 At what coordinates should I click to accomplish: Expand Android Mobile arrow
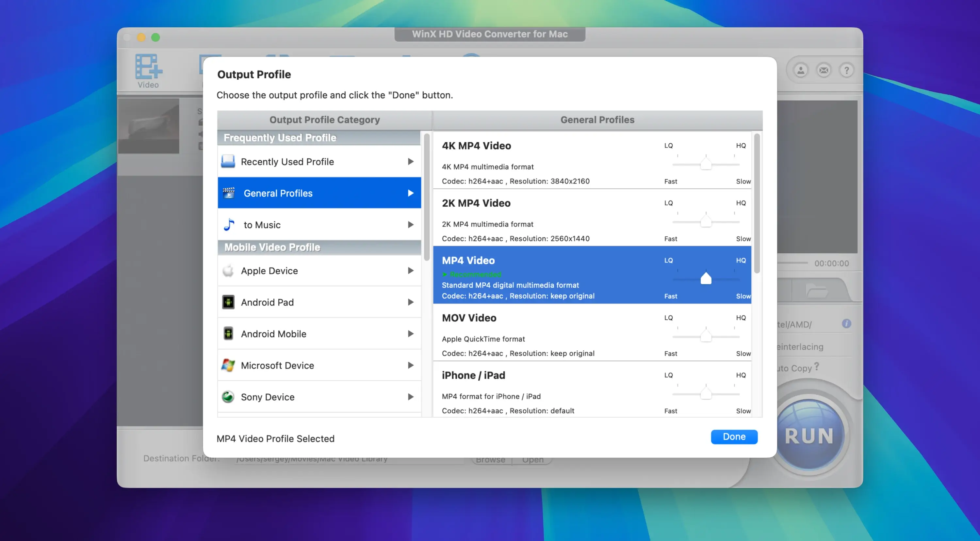[x=411, y=334]
